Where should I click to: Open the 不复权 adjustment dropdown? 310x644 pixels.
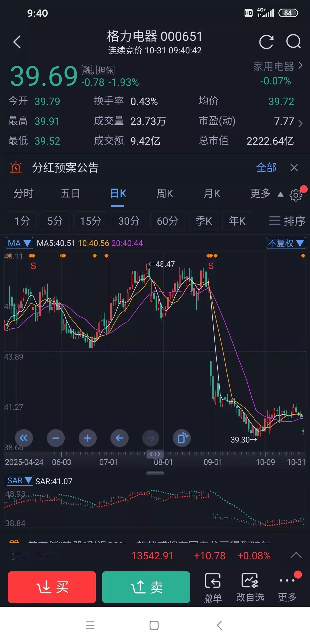[x=286, y=243]
